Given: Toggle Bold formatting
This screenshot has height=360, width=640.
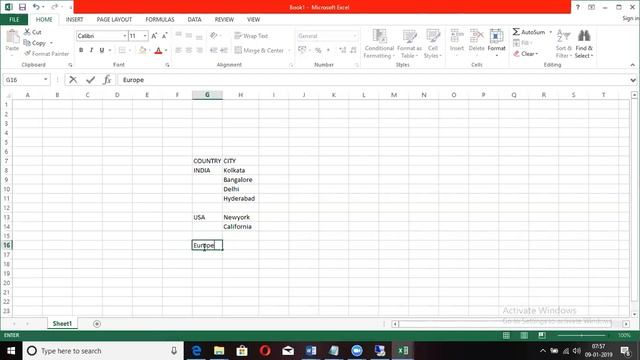Looking at the screenshot, I should pyautogui.click(x=81, y=50).
